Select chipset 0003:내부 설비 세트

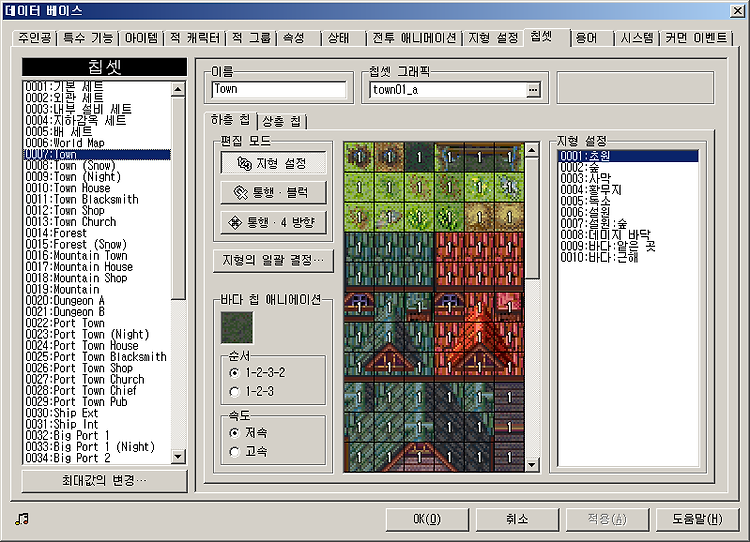pos(97,109)
